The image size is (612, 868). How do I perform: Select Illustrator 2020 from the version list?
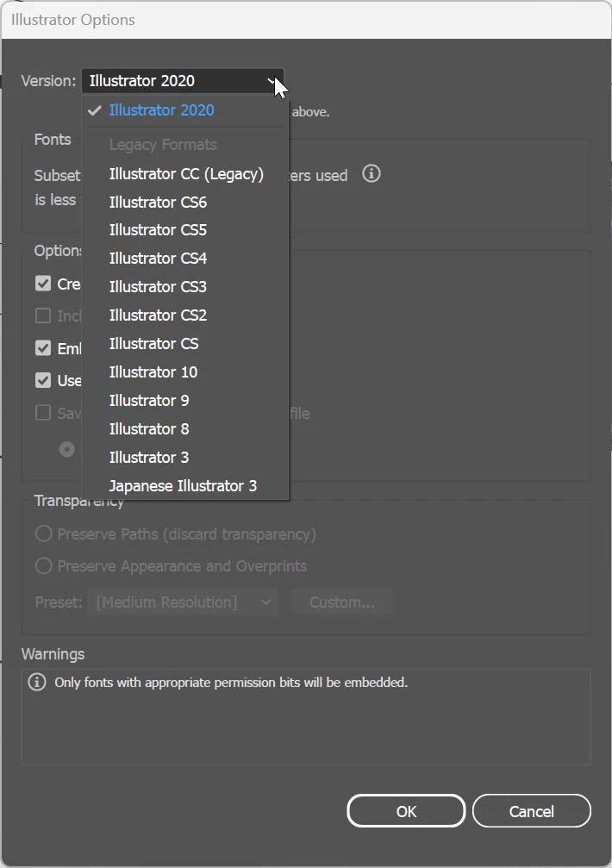coord(184,110)
